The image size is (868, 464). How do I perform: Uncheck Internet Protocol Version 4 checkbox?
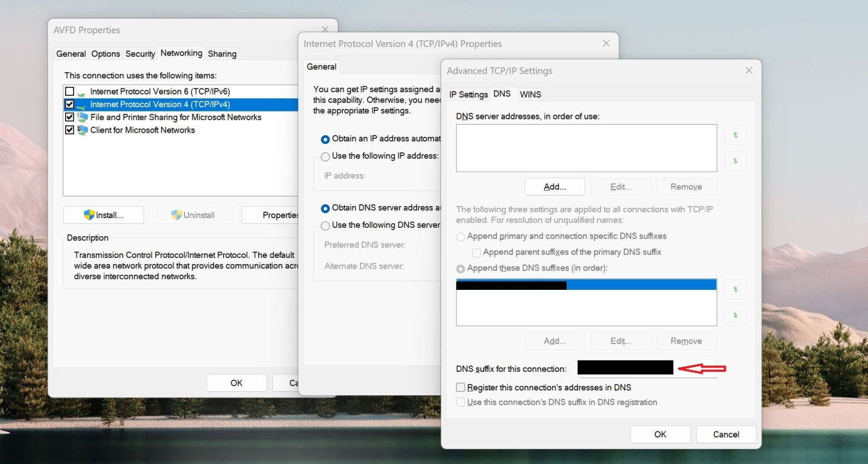point(69,104)
